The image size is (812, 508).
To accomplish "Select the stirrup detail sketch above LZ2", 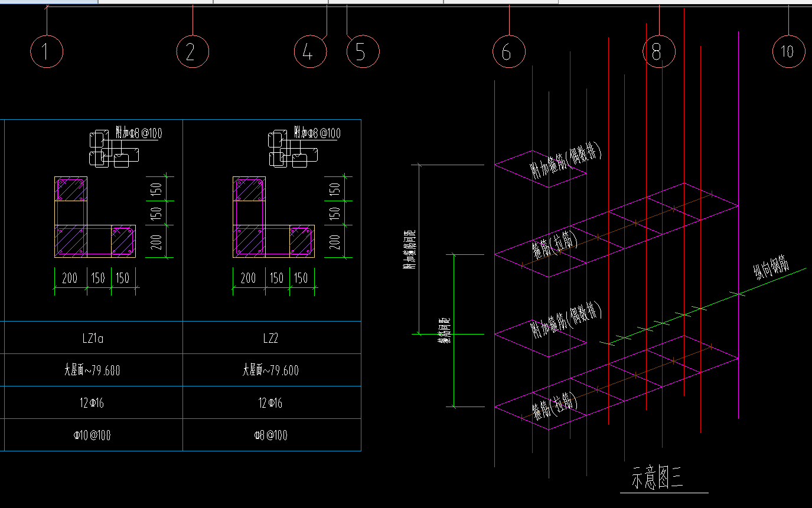I will tap(294, 148).
